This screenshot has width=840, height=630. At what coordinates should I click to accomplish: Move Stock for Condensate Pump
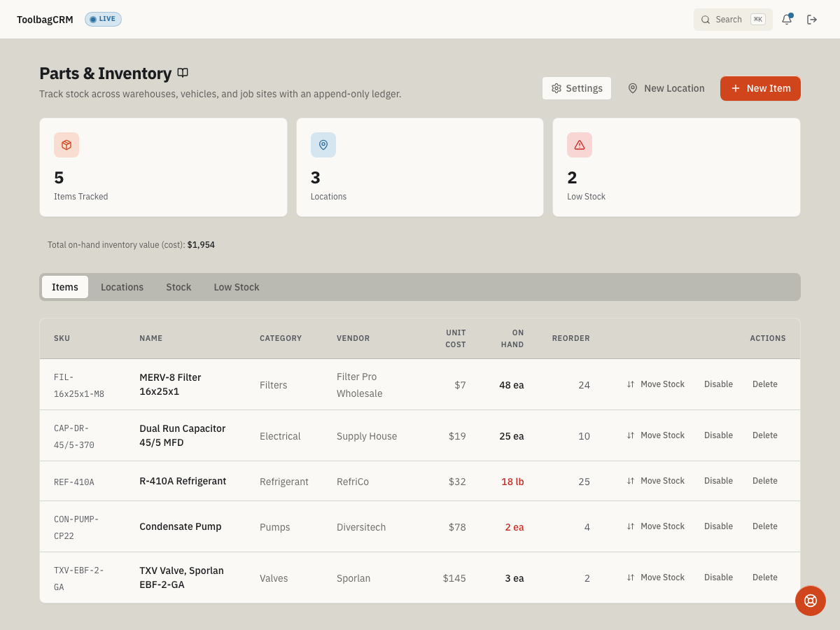point(655,526)
